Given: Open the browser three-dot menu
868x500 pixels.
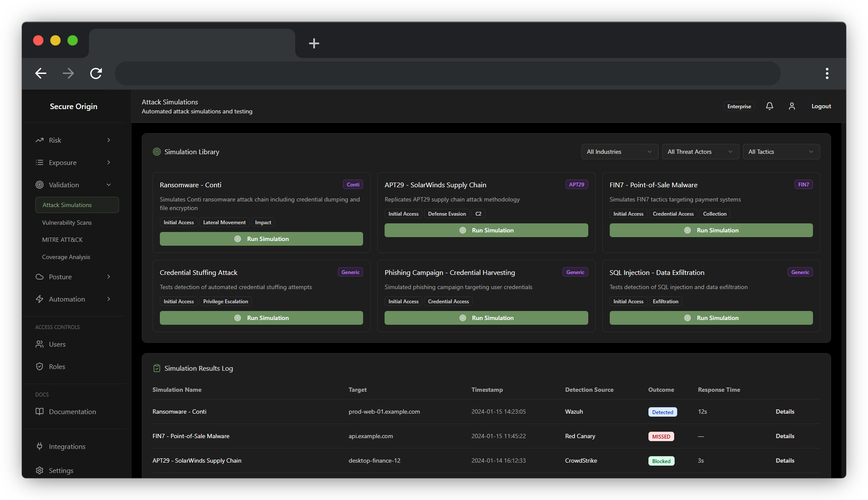Looking at the screenshot, I should coord(826,73).
